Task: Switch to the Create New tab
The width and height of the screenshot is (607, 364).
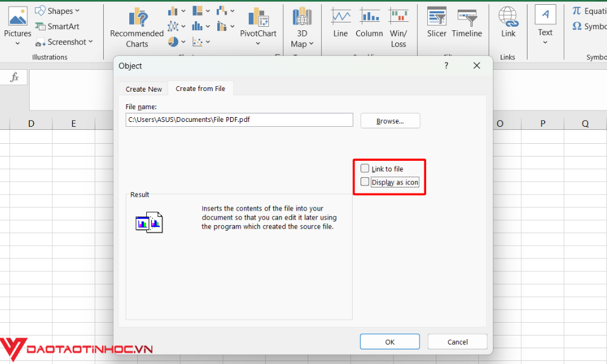Action: pyautogui.click(x=143, y=89)
